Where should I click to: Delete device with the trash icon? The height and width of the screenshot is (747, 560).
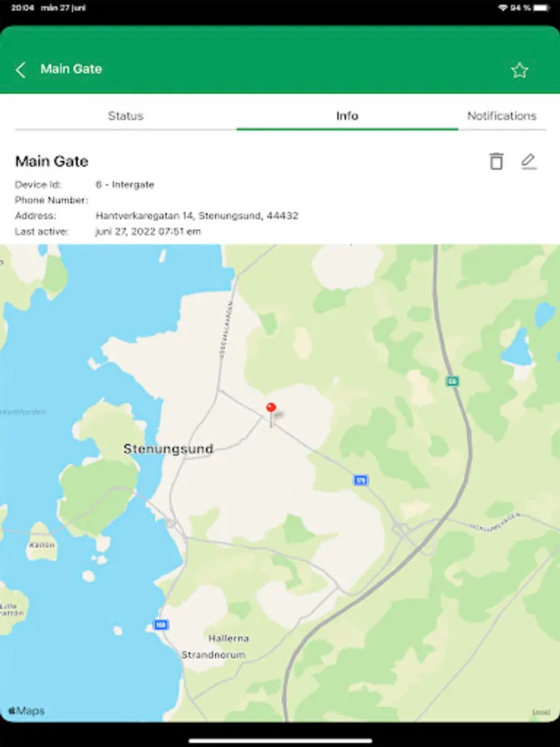496,161
